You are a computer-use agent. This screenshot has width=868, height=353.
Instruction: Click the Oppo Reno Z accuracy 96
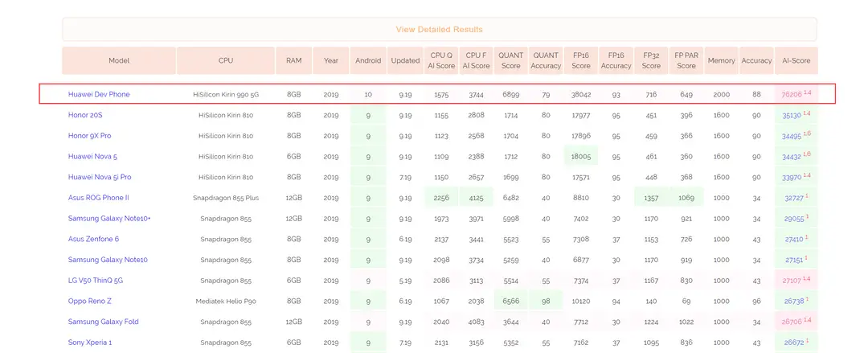click(757, 302)
